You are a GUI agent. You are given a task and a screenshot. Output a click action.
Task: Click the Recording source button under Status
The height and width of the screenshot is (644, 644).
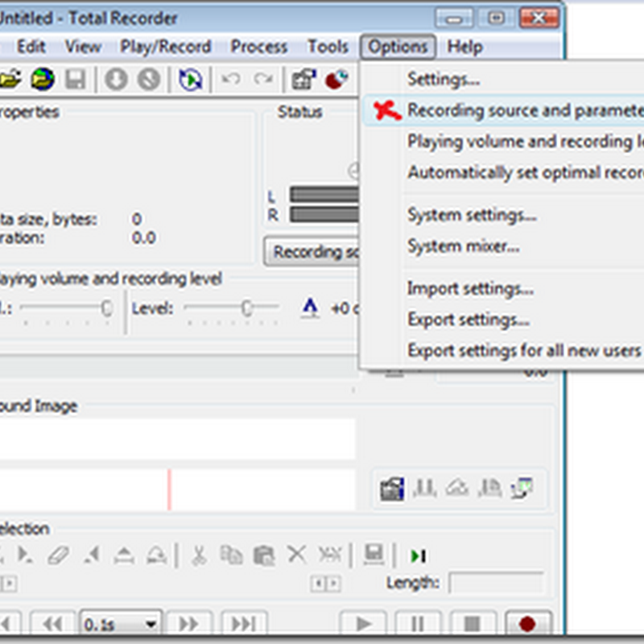coord(312,251)
